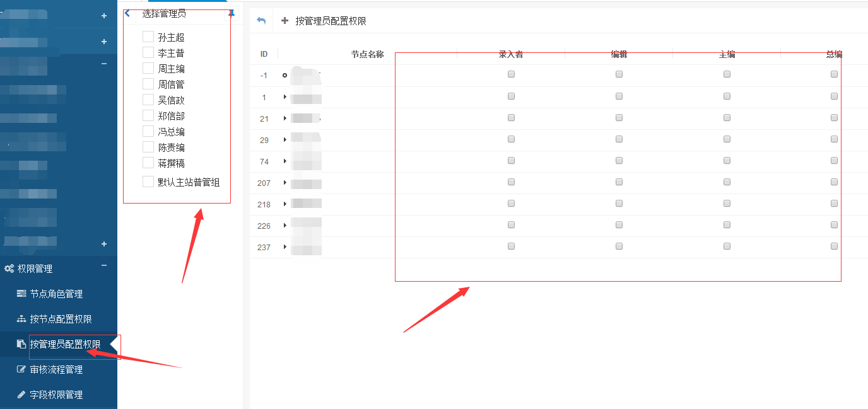Screen dimensions: 868x409
Task: Expand the node row with ID 74
Action: point(285,161)
